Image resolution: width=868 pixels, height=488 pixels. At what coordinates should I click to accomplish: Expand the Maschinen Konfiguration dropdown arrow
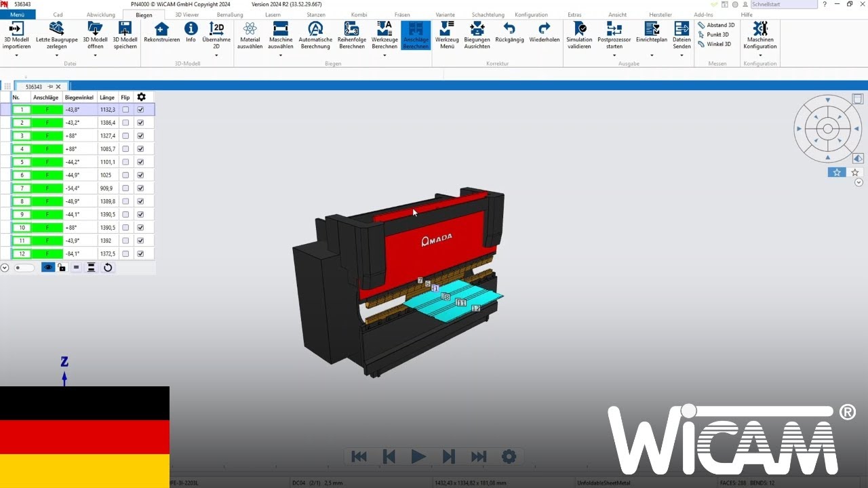point(760,56)
